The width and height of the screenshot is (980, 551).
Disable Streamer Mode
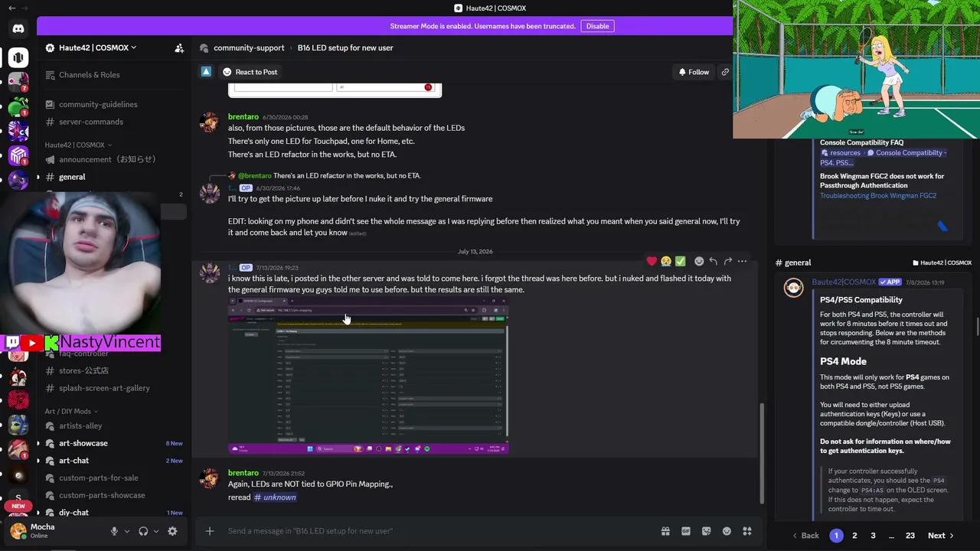tap(597, 26)
